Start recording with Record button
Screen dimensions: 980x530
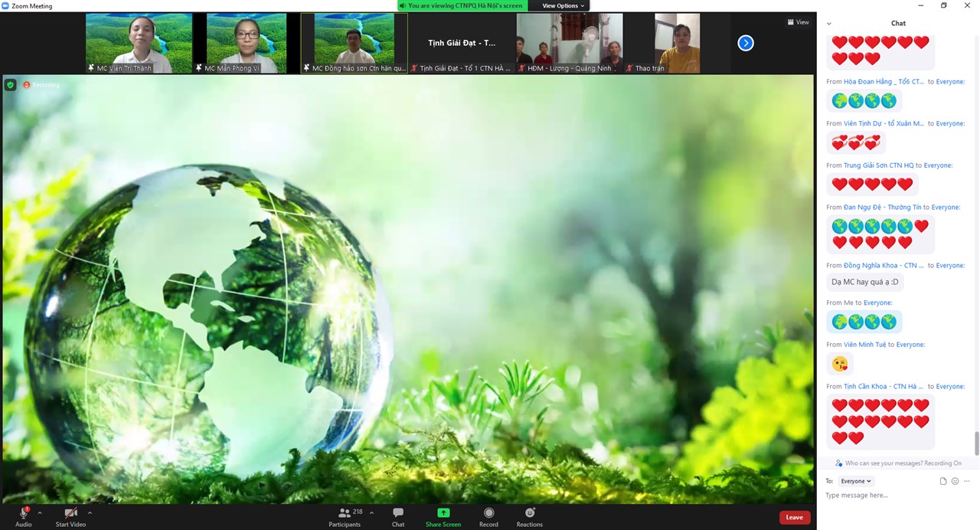pos(488,517)
